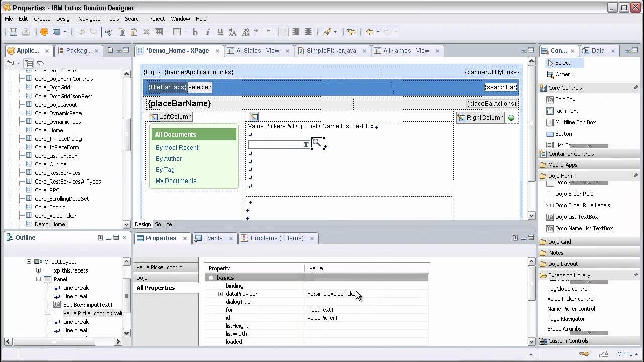
Task: Collapse the basics property group
Action: pyautogui.click(x=211, y=278)
